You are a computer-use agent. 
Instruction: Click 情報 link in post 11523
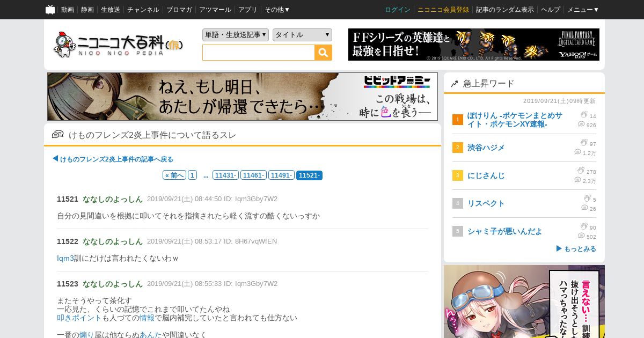147,318
